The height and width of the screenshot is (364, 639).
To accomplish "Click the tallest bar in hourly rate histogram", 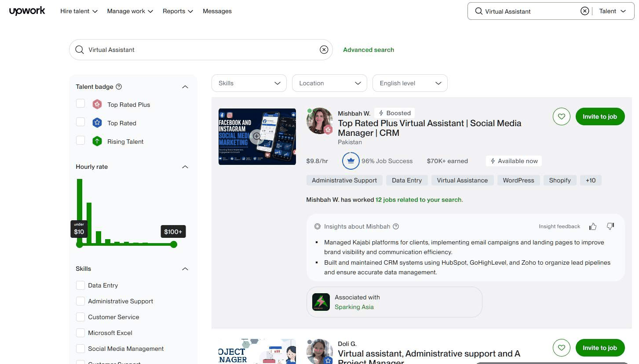I will coord(80,211).
